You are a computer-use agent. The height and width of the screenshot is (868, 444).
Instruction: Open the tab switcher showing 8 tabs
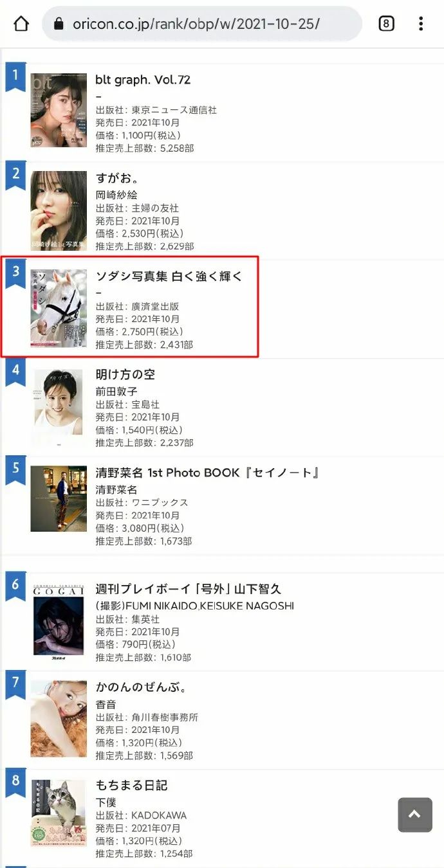click(x=385, y=24)
